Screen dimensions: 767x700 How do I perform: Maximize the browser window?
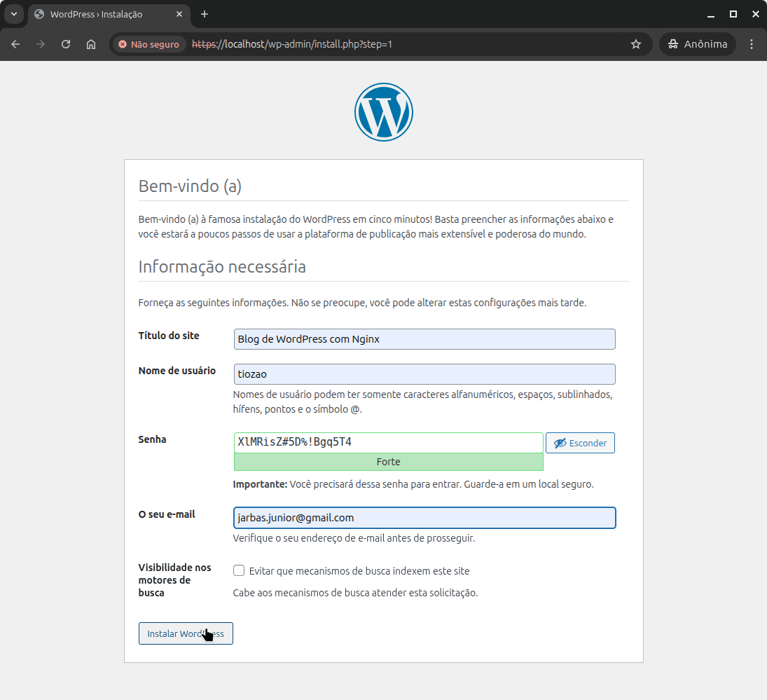(x=733, y=14)
